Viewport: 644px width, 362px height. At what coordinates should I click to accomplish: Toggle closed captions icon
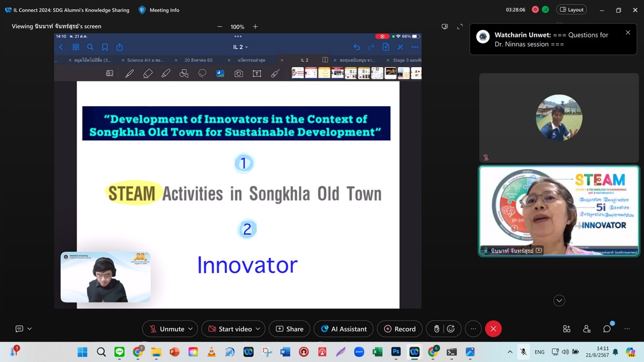coord(19,329)
